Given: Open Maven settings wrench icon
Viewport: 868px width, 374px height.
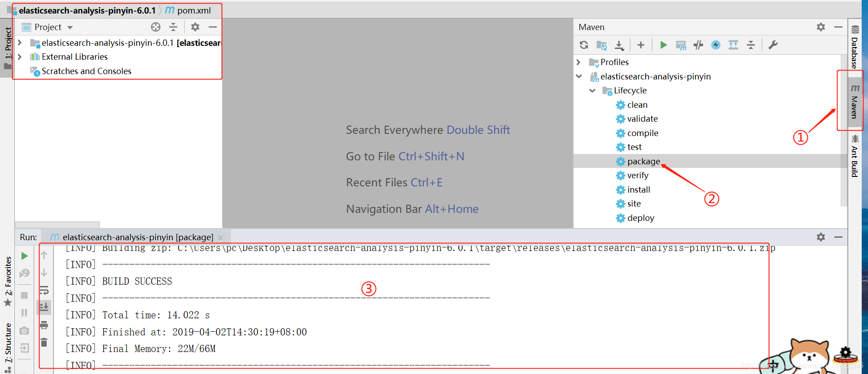Looking at the screenshot, I should point(773,45).
